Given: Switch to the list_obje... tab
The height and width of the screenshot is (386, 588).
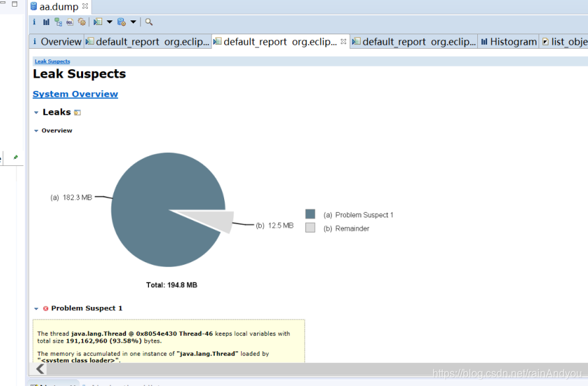Looking at the screenshot, I should tap(564, 41).
